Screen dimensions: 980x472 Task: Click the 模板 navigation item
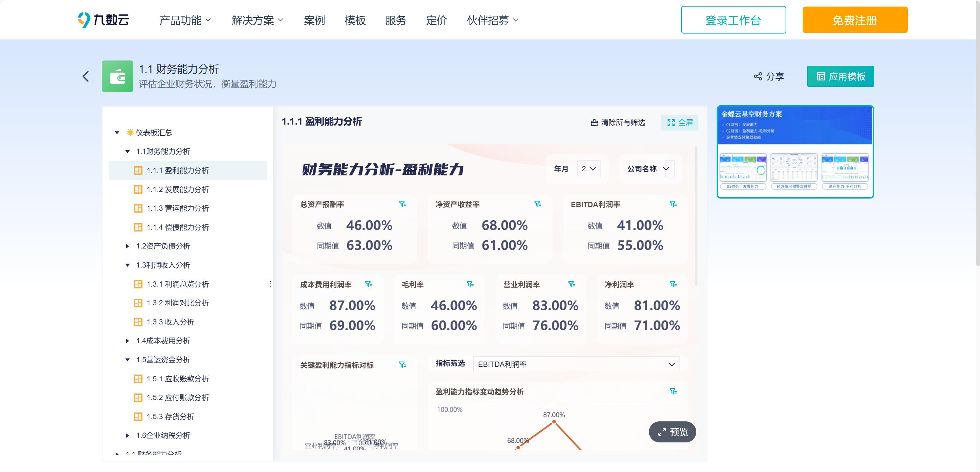(355, 21)
